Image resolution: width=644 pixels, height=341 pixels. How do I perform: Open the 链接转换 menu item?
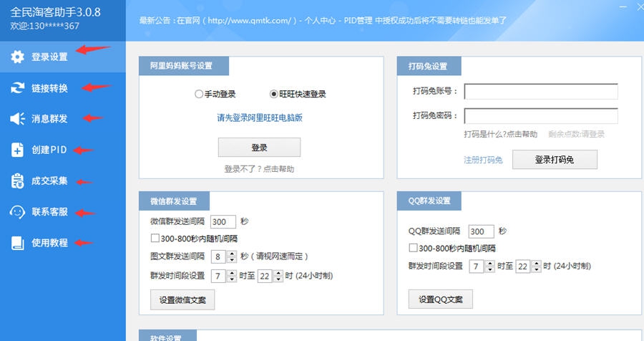[63, 87]
